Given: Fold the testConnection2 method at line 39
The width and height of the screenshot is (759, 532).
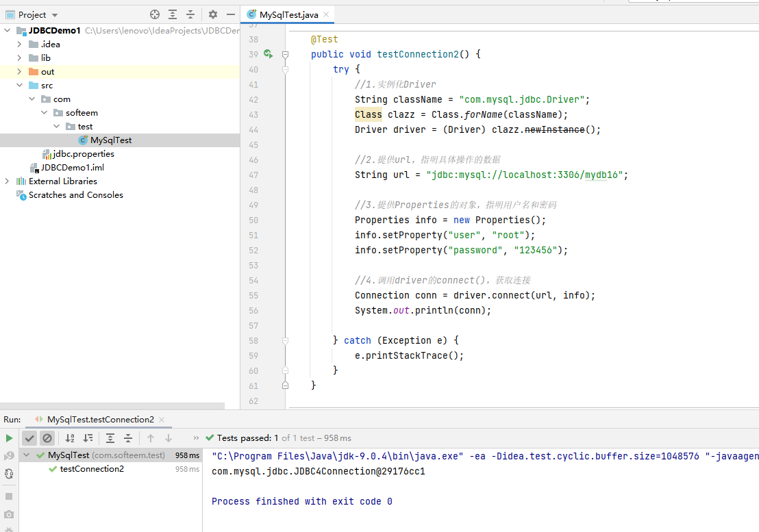Looking at the screenshot, I should tap(285, 55).
